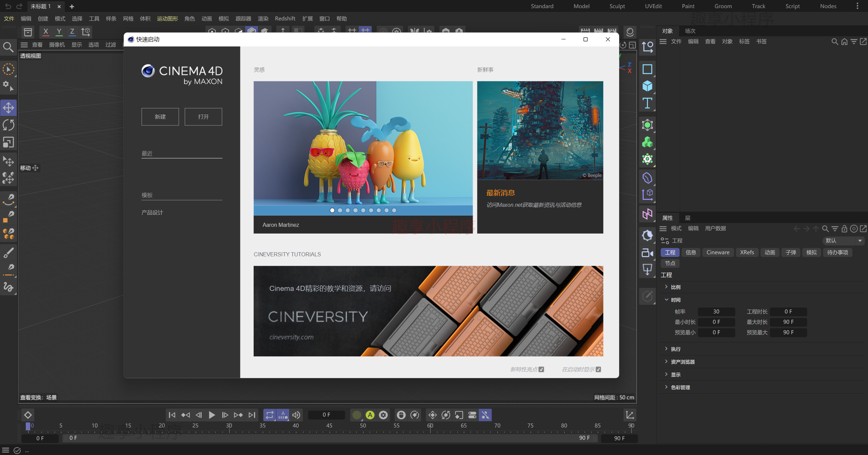
Task: Open the 最新消息 news link
Action: pyautogui.click(x=500, y=193)
